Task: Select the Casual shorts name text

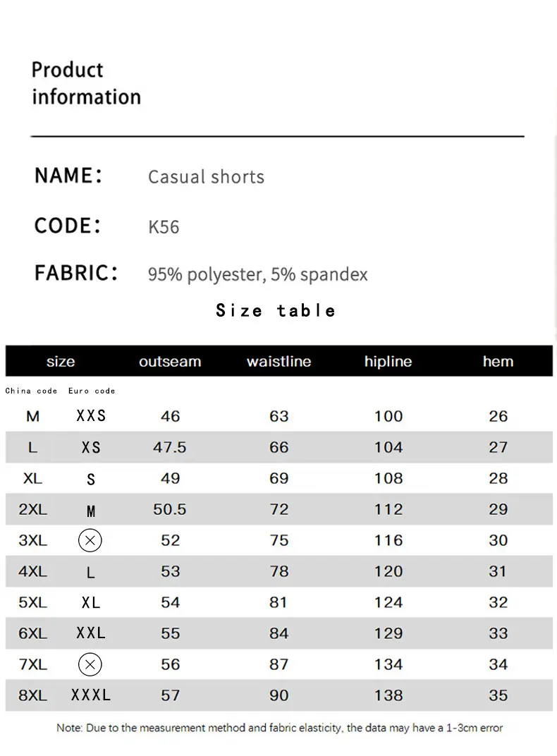Action: pos(206,177)
